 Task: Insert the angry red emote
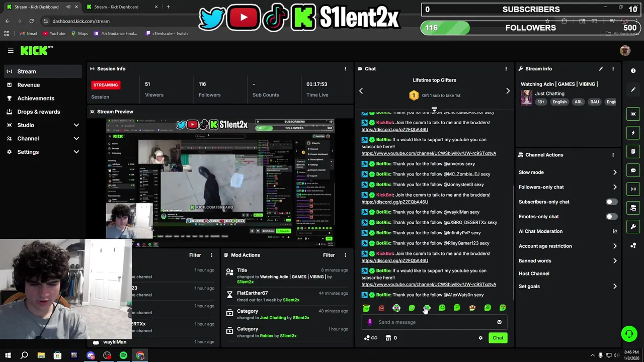(x=381, y=308)
